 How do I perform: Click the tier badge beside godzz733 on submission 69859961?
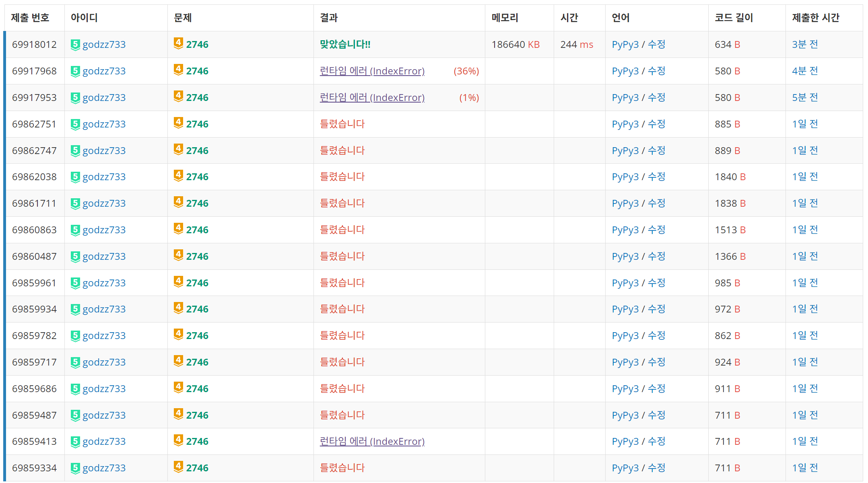pos(75,283)
